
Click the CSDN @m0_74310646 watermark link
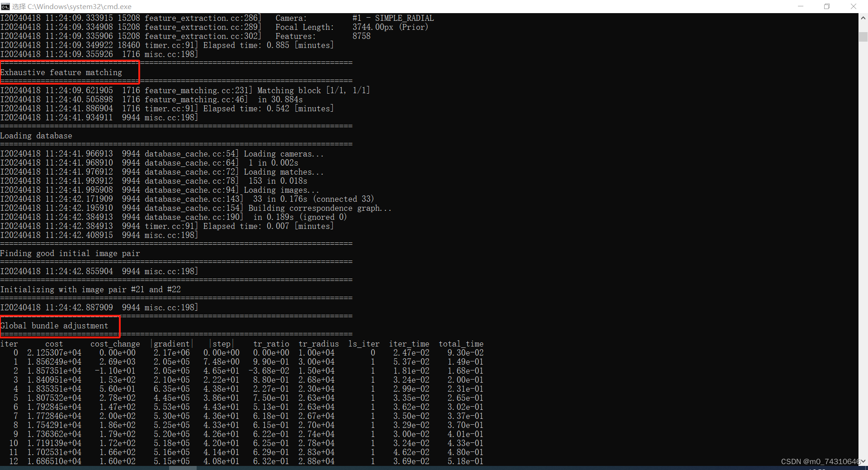[x=818, y=461]
